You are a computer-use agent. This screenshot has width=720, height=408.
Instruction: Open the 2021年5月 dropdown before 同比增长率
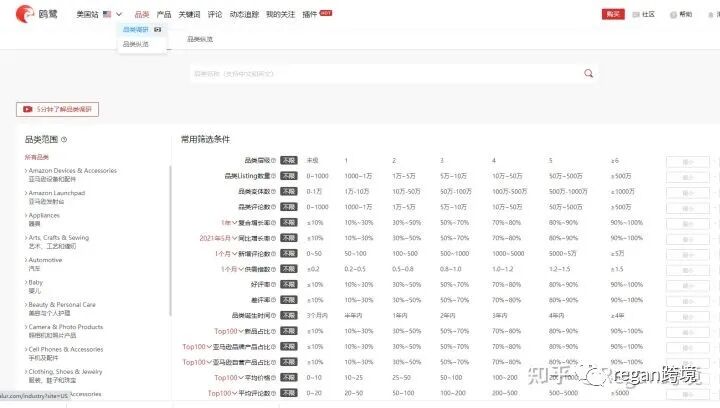pyautogui.click(x=218, y=238)
